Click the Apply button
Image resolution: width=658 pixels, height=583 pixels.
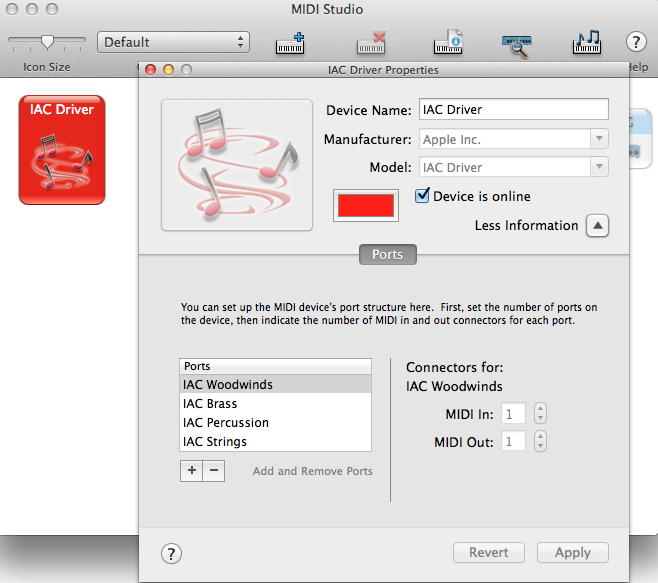click(573, 552)
